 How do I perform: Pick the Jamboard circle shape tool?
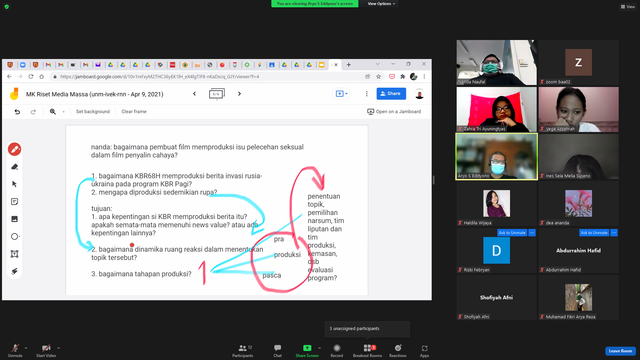tap(14, 236)
